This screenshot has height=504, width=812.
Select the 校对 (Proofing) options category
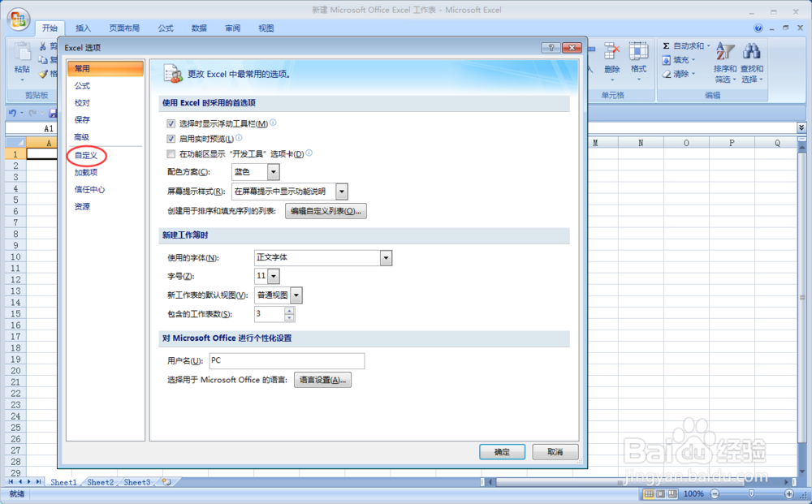(82, 102)
